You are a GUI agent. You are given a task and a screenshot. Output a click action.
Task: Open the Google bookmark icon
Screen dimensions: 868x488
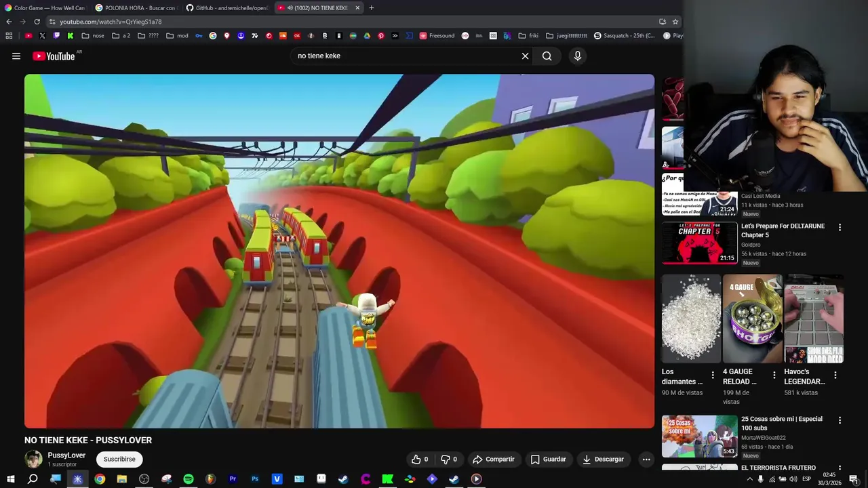[213, 36]
